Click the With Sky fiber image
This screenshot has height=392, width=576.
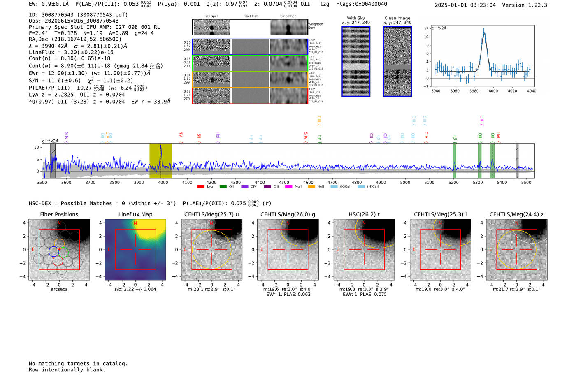point(356,61)
